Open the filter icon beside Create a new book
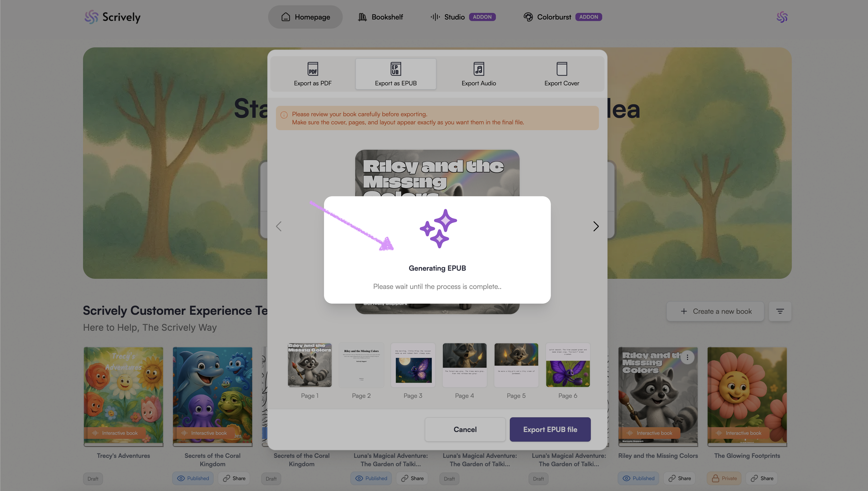Viewport: 868px width, 491px height. (780, 311)
